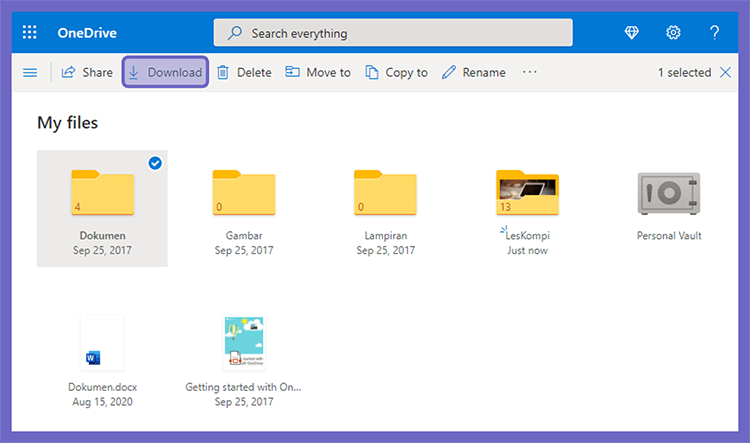Click the 1 selected label

[684, 72]
